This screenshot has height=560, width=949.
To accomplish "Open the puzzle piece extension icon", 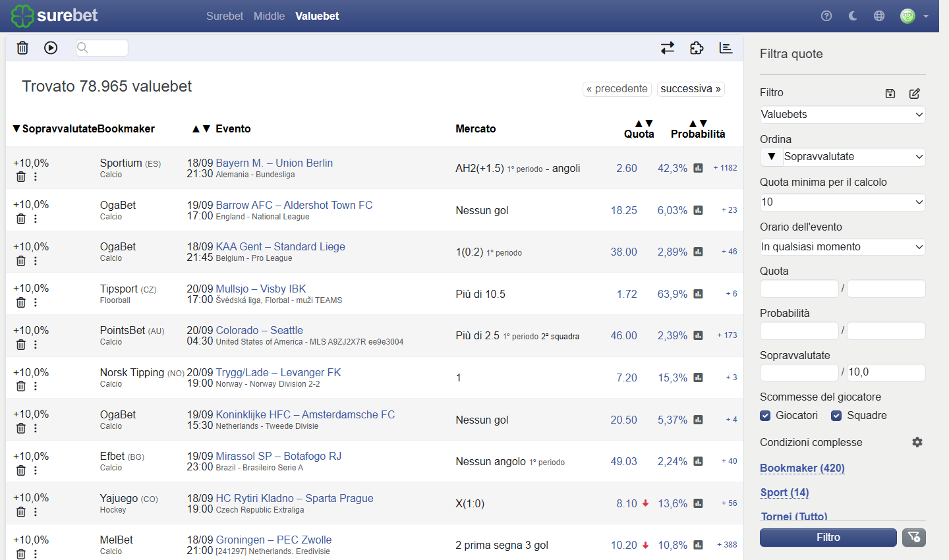I will coord(697,47).
